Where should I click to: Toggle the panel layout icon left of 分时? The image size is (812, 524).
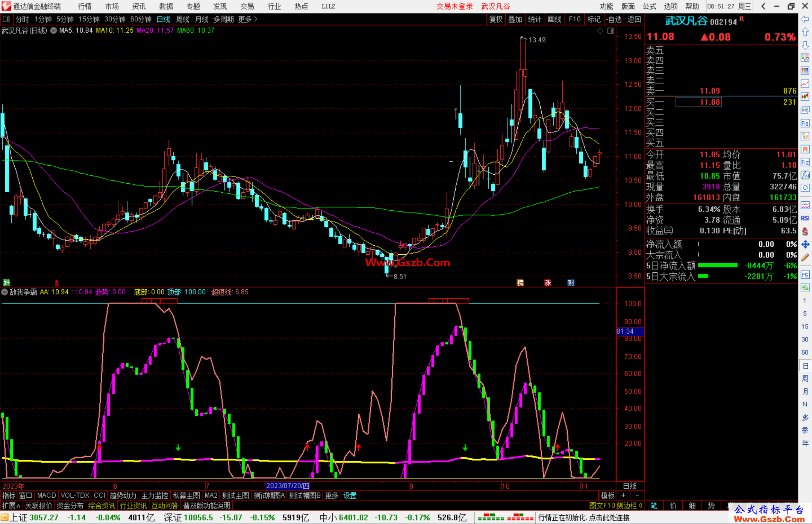pos(6,19)
